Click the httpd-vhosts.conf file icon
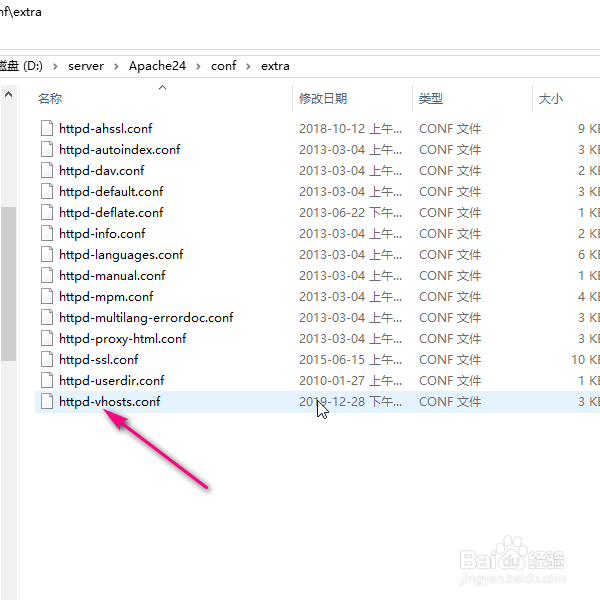 tap(47, 402)
